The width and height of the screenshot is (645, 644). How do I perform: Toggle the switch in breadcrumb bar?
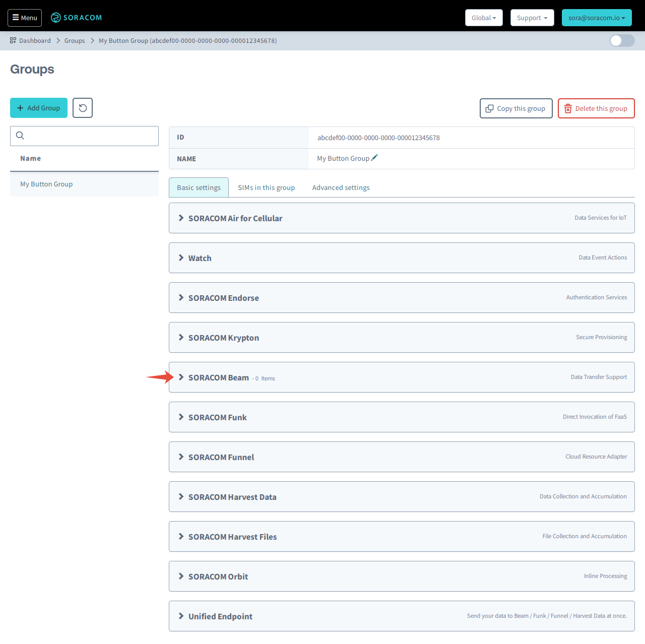coord(622,41)
